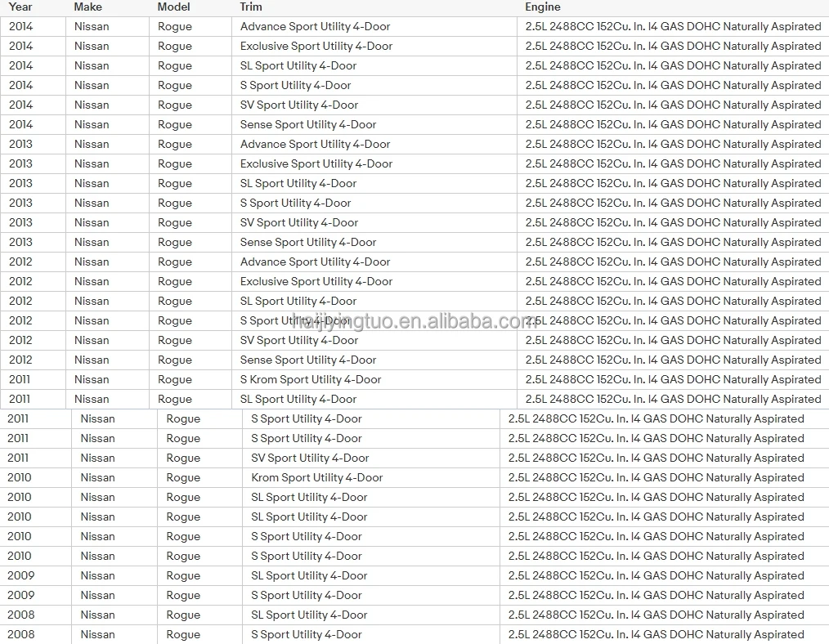
Task: Click Rogue in 2010 Krom trim row
Action: [x=183, y=477]
